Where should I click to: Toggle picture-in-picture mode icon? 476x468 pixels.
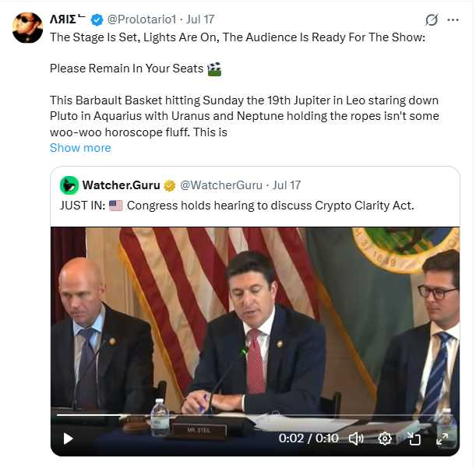(414, 438)
